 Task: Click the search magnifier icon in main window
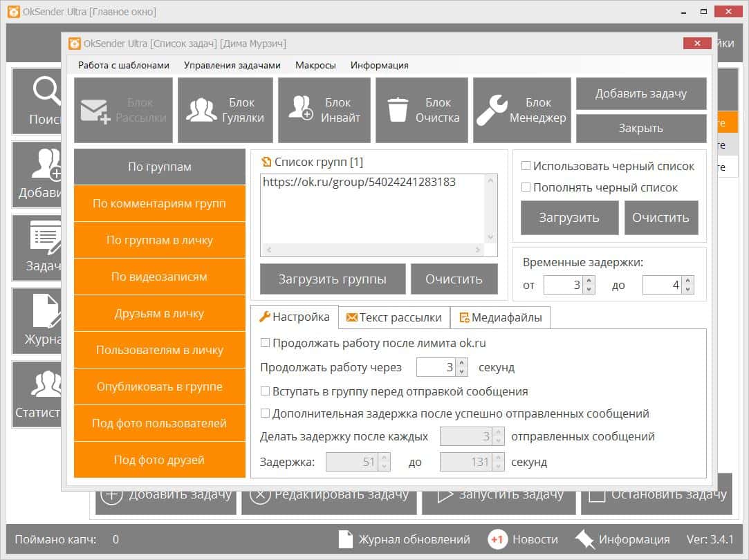(46, 91)
